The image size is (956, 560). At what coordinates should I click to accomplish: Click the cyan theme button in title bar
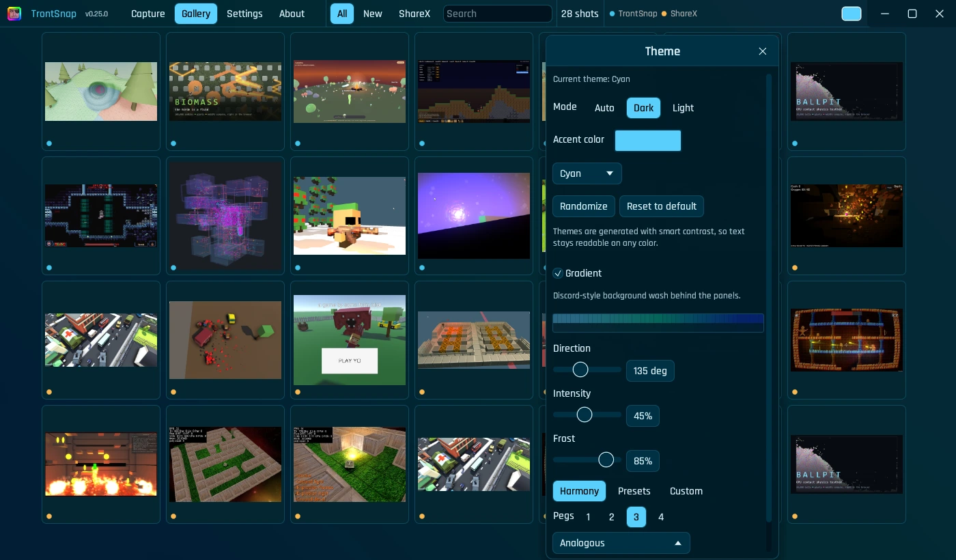tap(852, 14)
